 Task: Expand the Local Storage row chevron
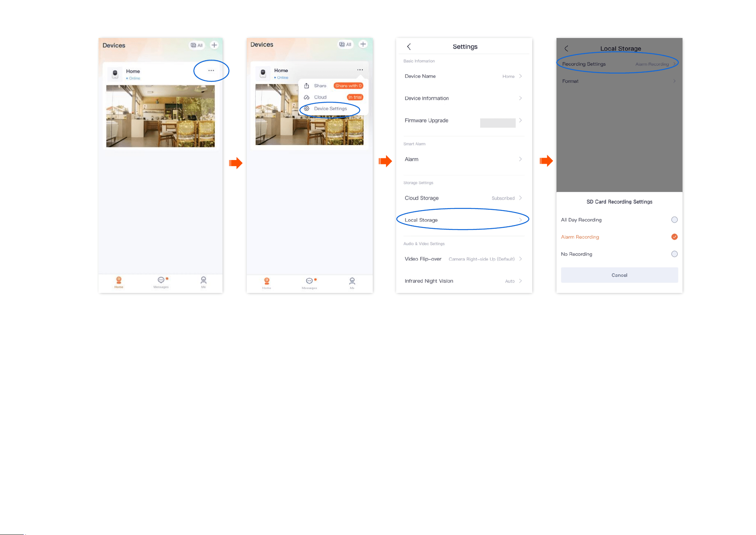[521, 220]
